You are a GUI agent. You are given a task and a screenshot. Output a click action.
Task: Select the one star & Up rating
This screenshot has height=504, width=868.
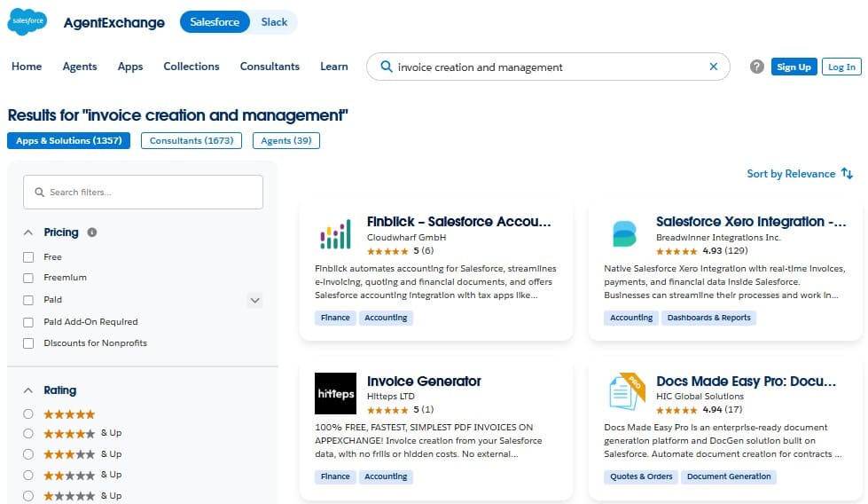[28, 496]
